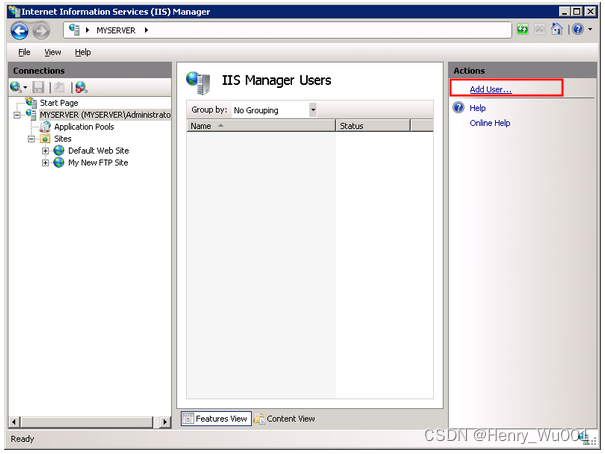Click Help question icon in Actions pane
This screenshot has width=605, height=454.
coord(458,107)
